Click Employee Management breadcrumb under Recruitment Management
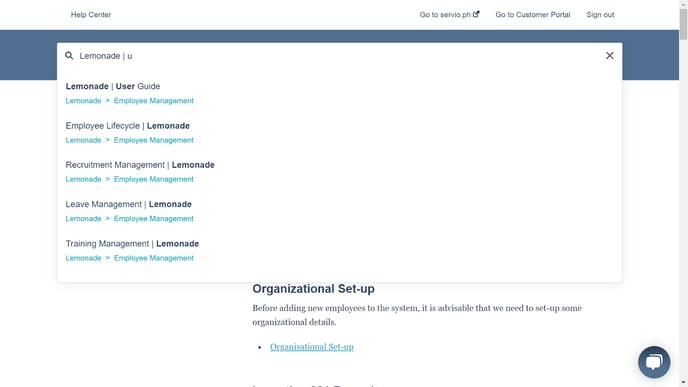The height and width of the screenshot is (387, 688). [x=154, y=179]
